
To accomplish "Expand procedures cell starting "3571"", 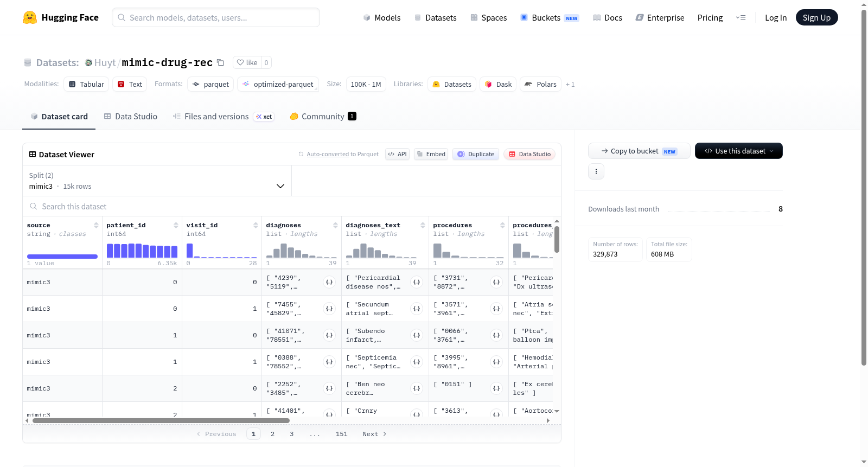I will [496, 309].
